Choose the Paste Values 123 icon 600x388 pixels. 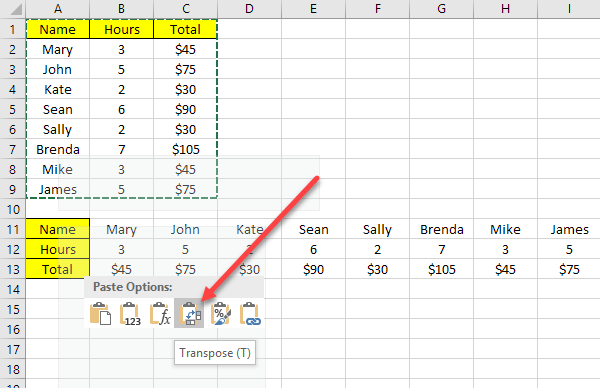pyautogui.click(x=130, y=314)
